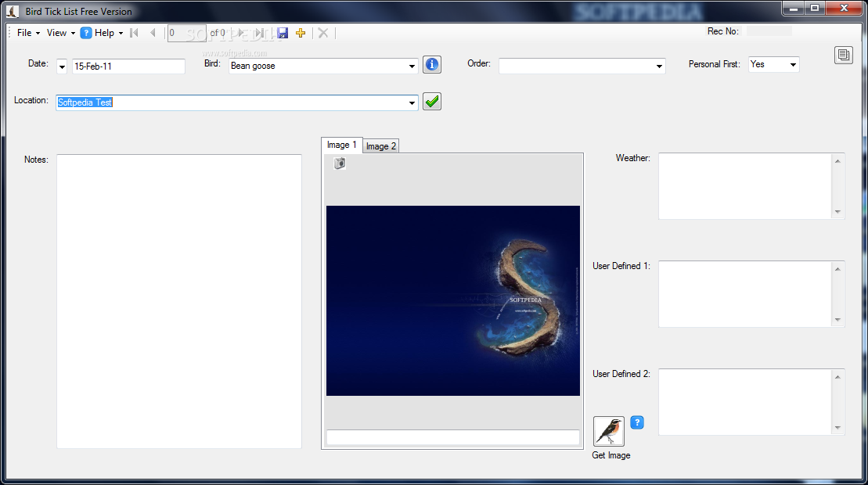Open bird information with the blue info icon
The width and height of the screenshot is (868, 485).
[x=432, y=65]
